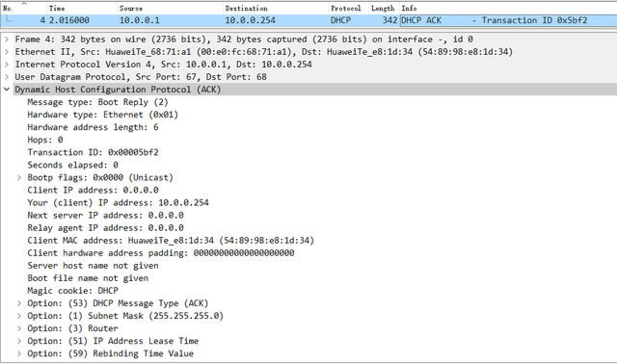
Task: Sort packets by the Source column header
Action: point(170,8)
